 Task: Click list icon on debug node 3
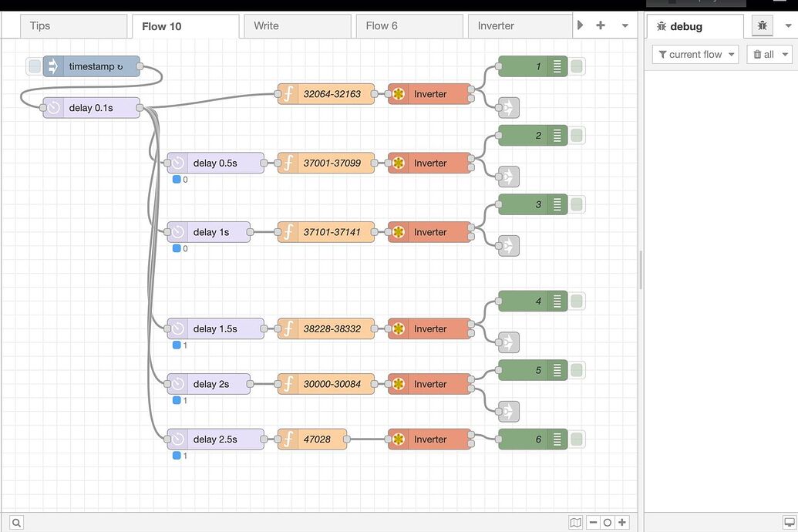557,204
